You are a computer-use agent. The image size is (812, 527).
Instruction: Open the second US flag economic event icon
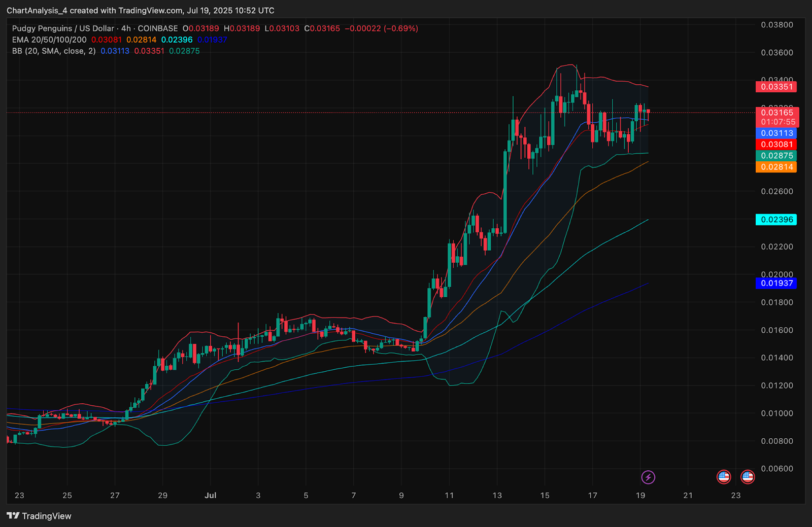[x=748, y=477]
